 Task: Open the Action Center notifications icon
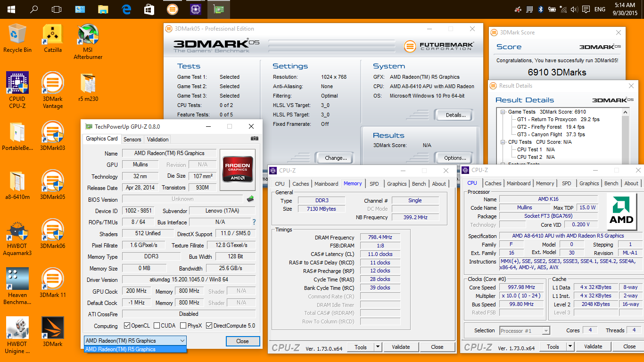tap(586, 9)
